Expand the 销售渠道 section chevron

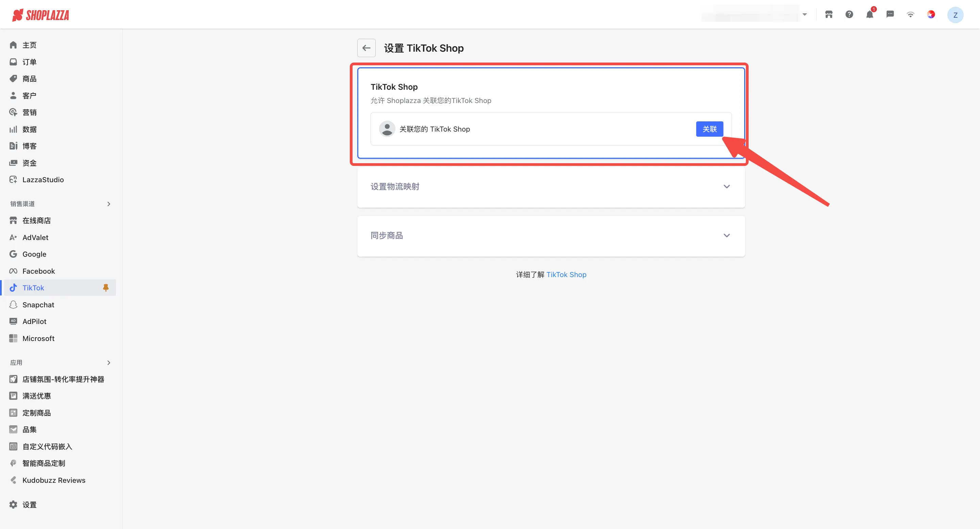(x=109, y=204)
